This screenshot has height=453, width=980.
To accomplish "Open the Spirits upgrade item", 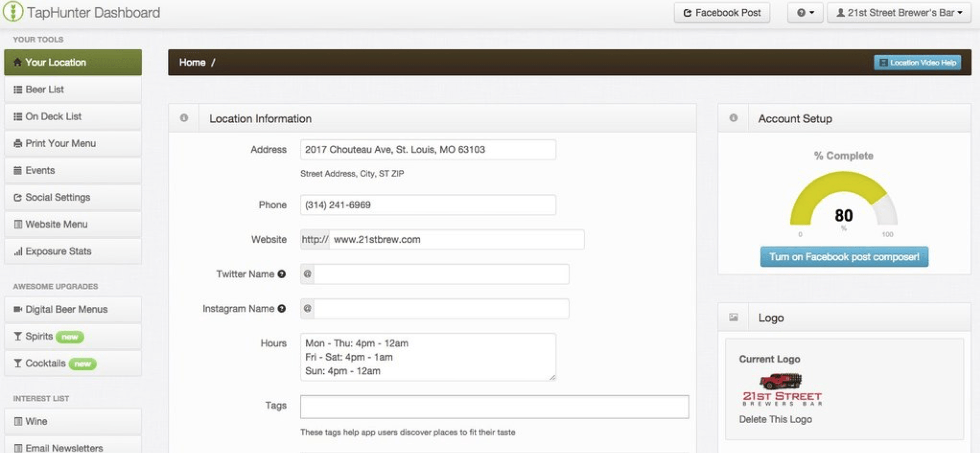I will [x=73, y=336].
